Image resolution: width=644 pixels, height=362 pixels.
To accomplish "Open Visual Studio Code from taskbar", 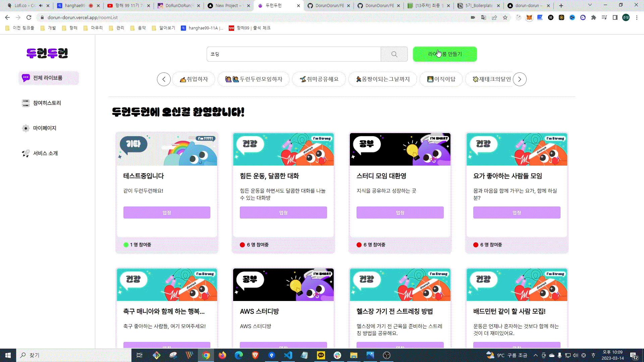I will pyautogui.click(x=288, y=355).
